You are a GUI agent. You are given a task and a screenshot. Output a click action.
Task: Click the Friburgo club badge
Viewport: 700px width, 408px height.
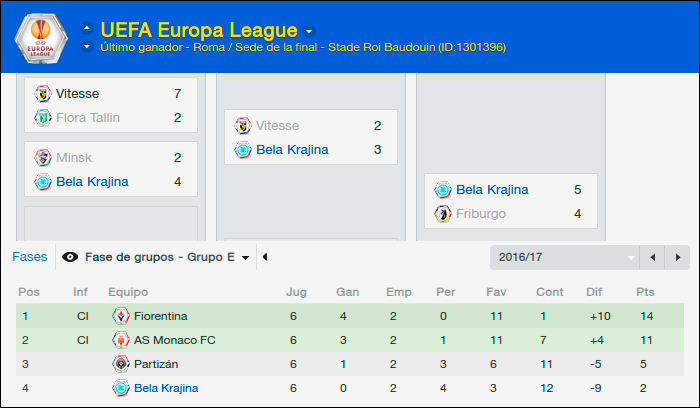click(443, 214)
